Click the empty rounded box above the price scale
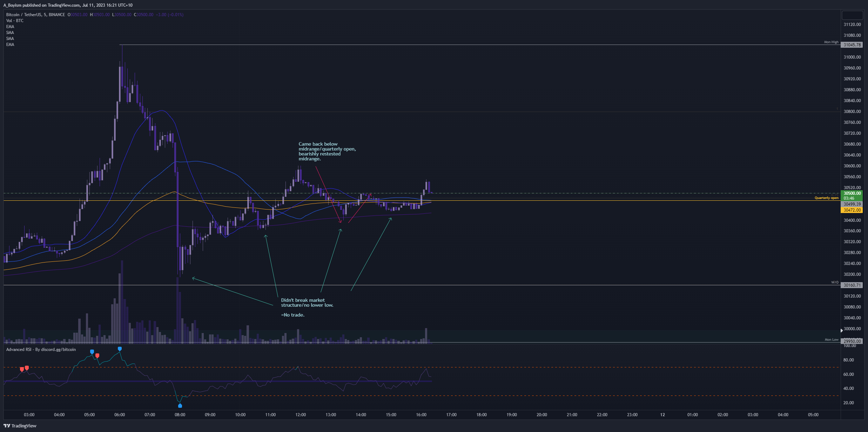868x432 pixels. click(x=852, y=15)
